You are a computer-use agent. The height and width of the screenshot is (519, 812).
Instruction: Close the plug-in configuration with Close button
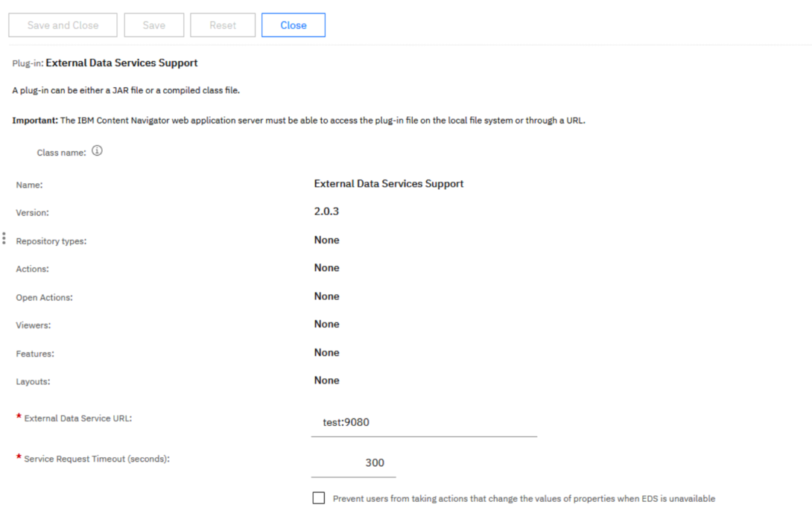[293, 25]
